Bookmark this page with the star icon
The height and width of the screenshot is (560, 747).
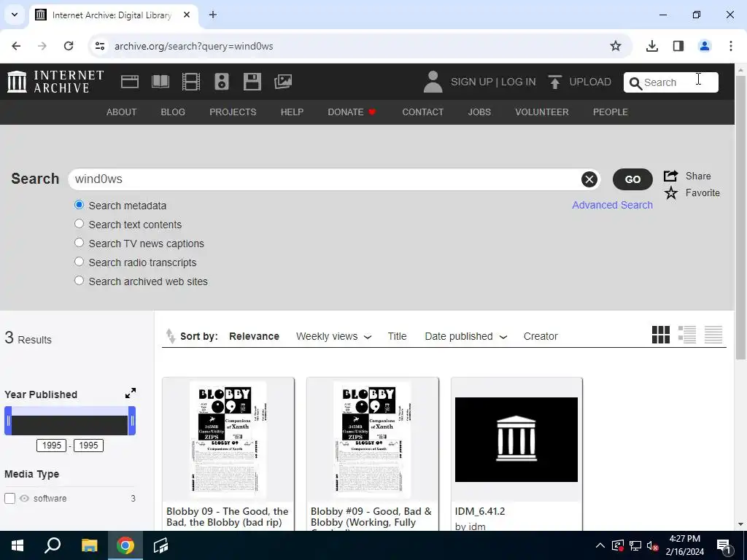click(x=616, y=46)
